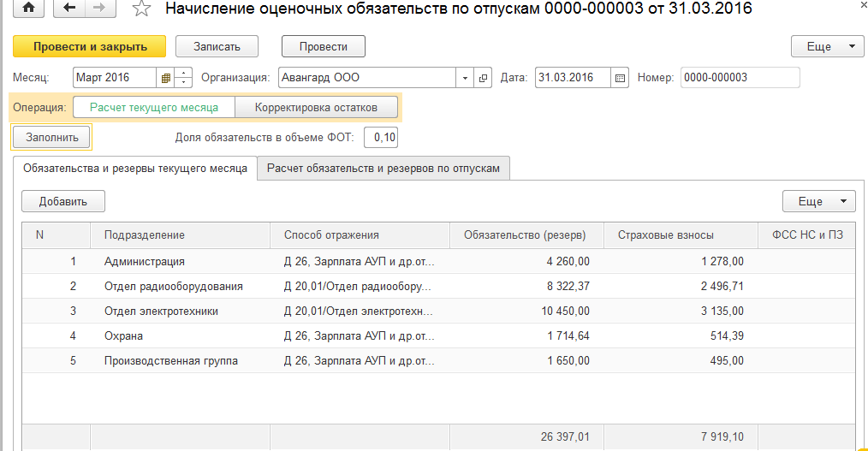Screen dimensions: 868x451
Task: Expand the Организация dropdown list
Action: pyautogui.click(x=465, y=78)
